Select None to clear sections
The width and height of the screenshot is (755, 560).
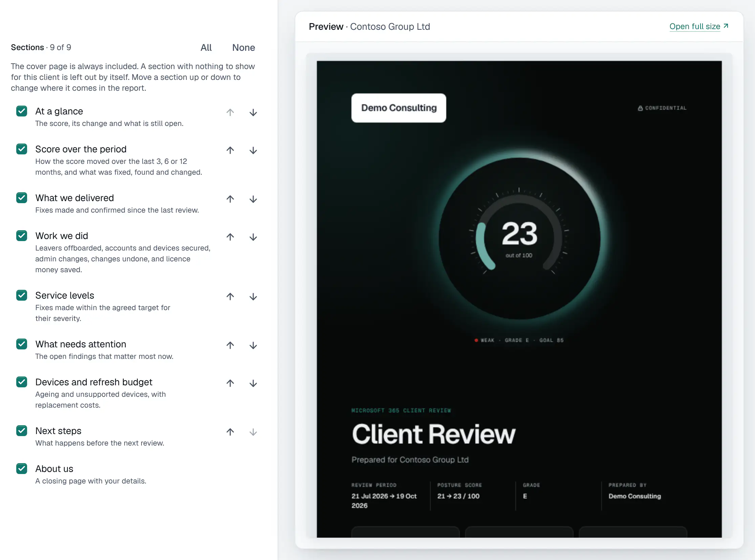[x=243, y=47]
